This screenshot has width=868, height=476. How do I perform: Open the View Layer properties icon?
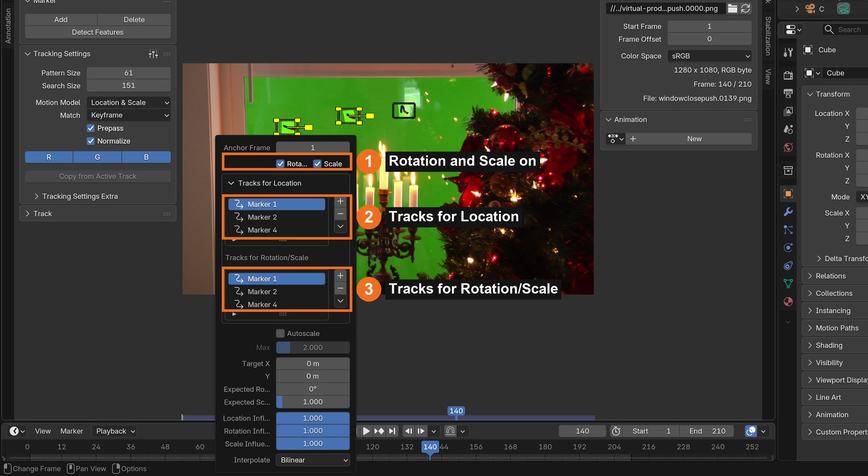pos(788,111)
